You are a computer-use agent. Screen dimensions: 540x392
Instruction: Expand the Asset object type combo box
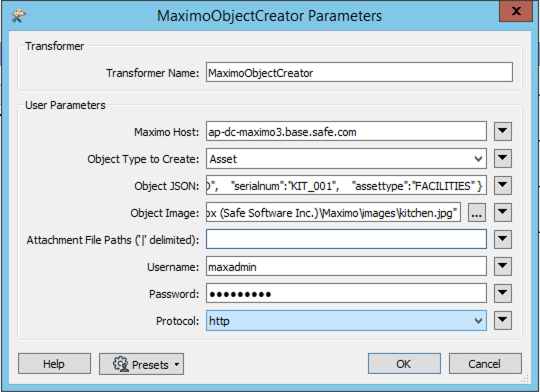pyautogui.click(x=346, y=158)
